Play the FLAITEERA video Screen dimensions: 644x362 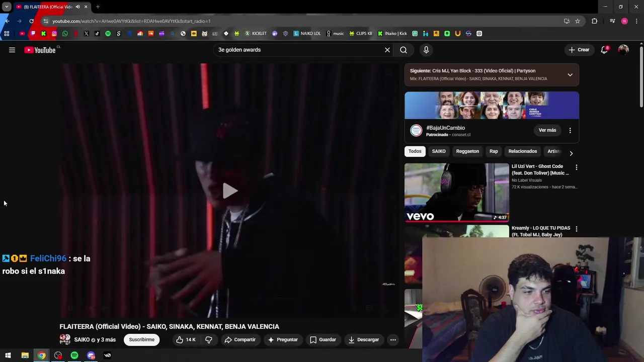coord(230,191)
